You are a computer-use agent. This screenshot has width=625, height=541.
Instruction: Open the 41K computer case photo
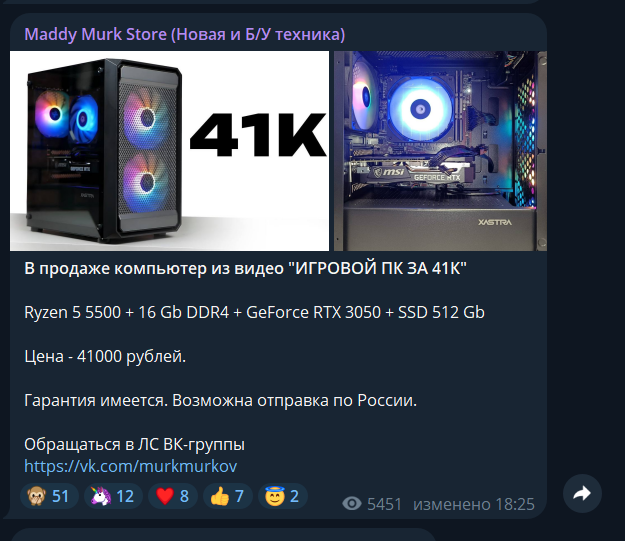(x=169, y=151)
